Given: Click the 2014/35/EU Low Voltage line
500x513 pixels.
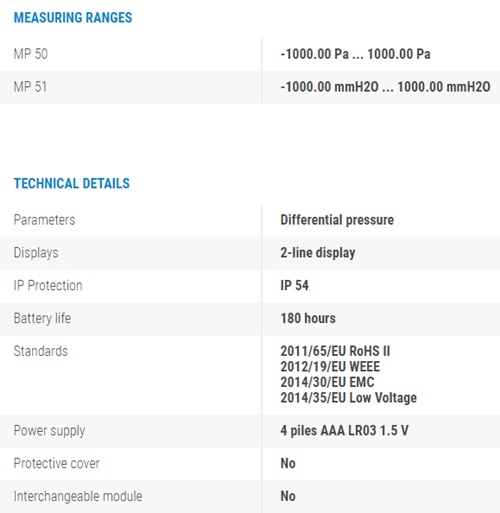Looking at the screenshot, I should [x=348, y=398].
